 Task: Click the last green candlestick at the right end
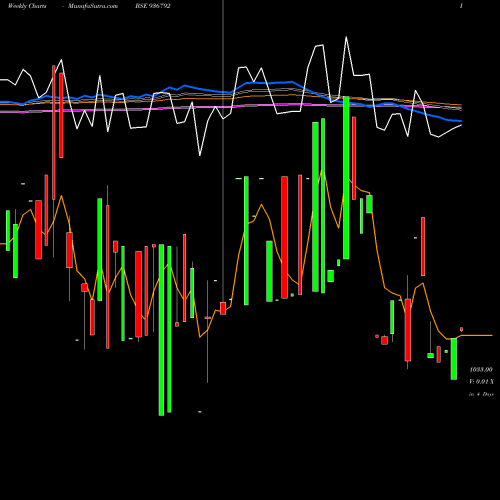tap(454, 359)
